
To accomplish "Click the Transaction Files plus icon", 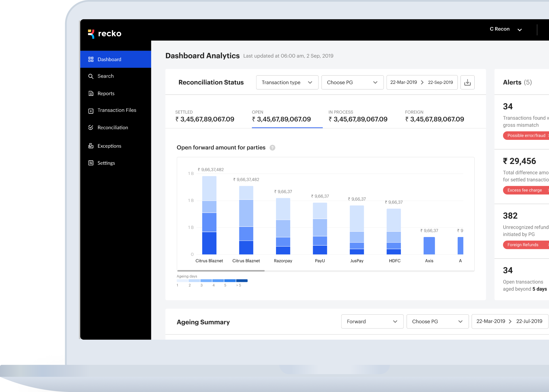I will [91, 111].
